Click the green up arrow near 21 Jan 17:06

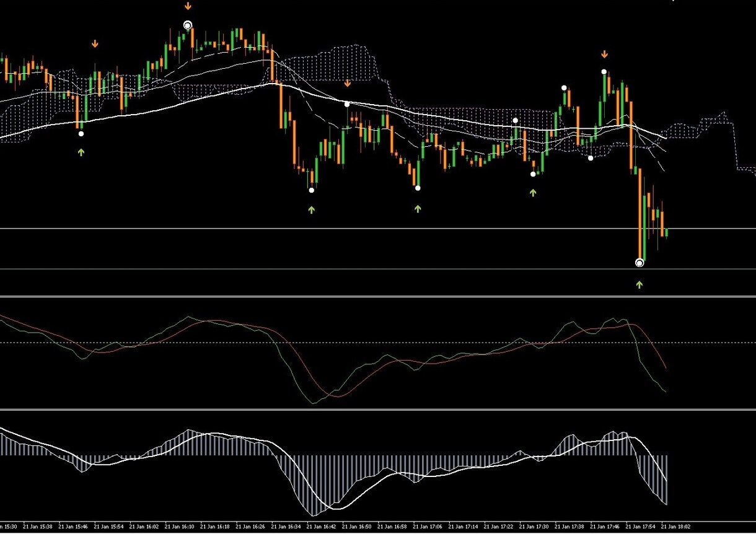pyautogui.click(x=418, y=209)
